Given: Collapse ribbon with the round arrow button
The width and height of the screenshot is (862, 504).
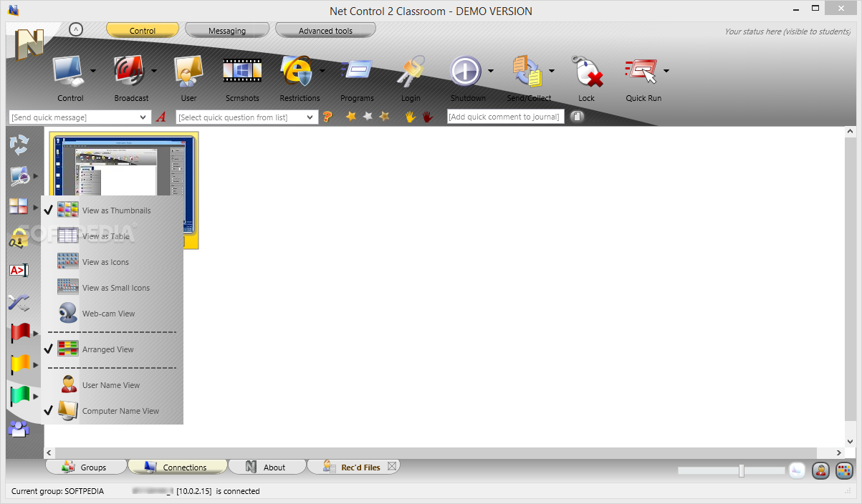Looking at the screenshot, I should [76, 29].
